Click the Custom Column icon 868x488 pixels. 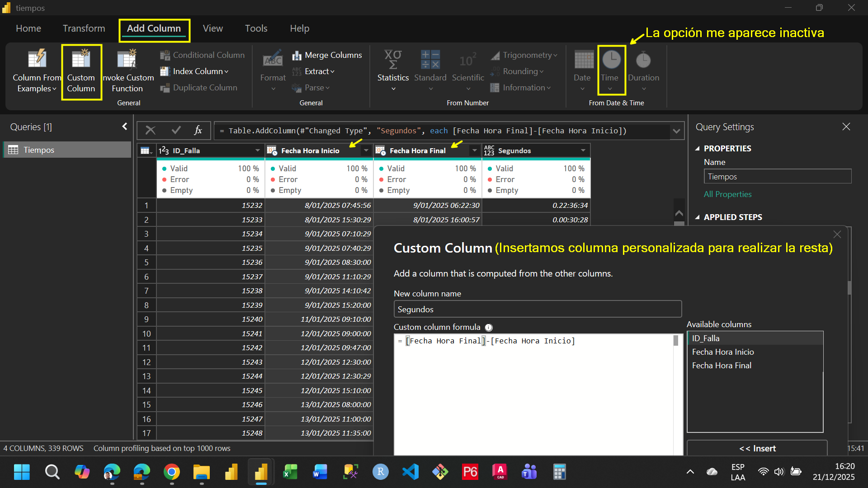(x=81, y=59)
